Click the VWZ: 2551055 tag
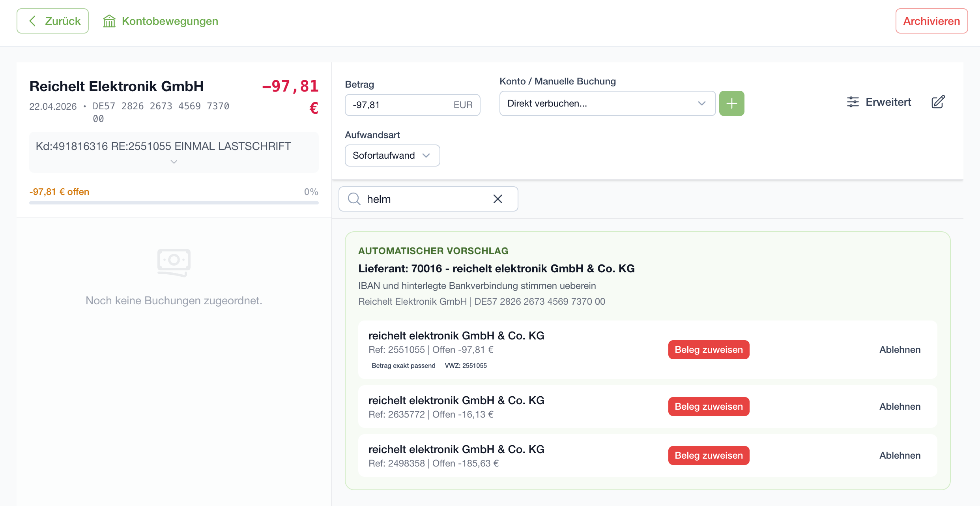 click(466, 365)
